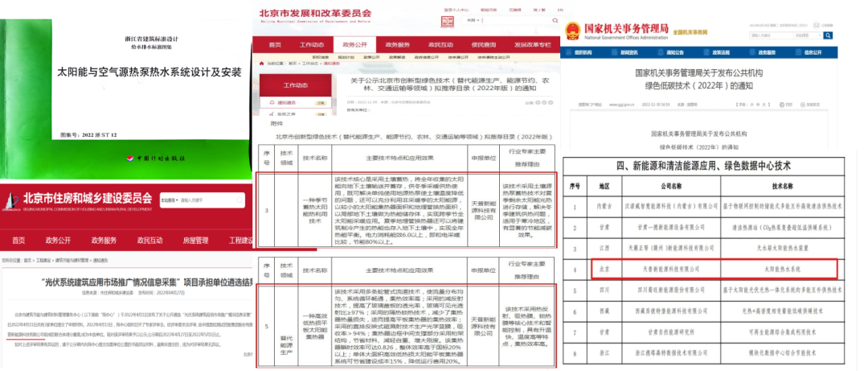Click the atlas cover title 太阳能与空气源热泵热水系统设计及安装
Image resolution: width=868 pixels, height=371 pixels.
(149, 72)
